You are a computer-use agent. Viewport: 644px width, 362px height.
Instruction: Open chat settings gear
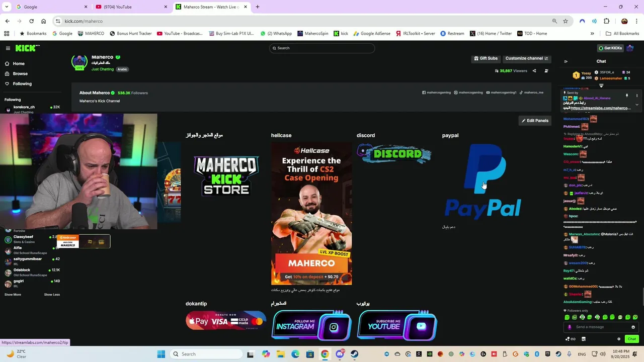click(x=619, y=339)
